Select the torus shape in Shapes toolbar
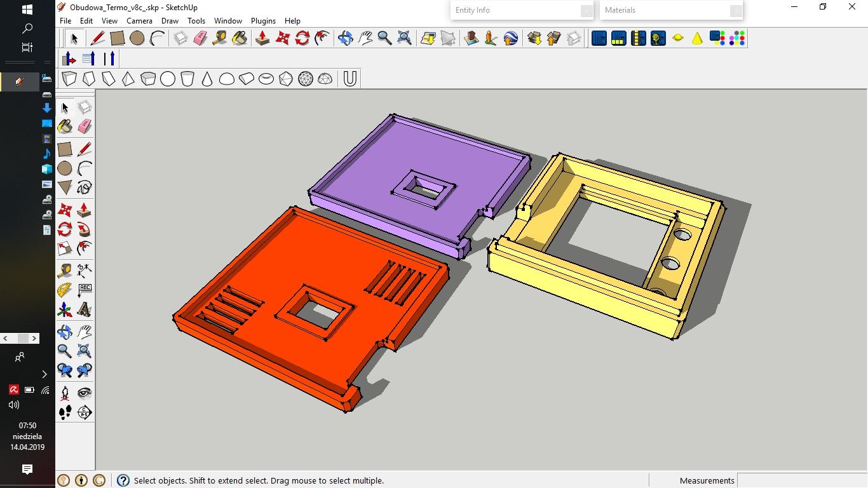This screenshot has width=868, height=488. pyautogui.click(x=266, y=79)
